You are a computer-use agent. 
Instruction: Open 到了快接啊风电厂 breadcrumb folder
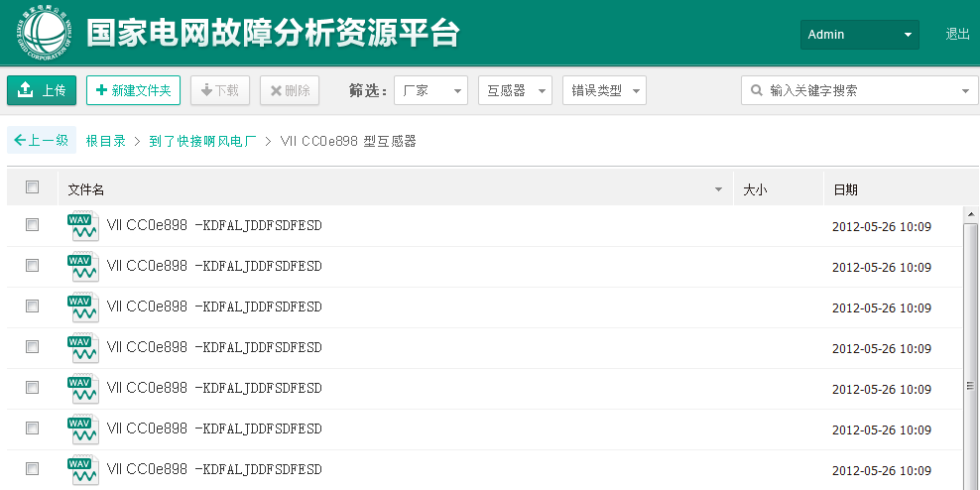pos(202,141)
